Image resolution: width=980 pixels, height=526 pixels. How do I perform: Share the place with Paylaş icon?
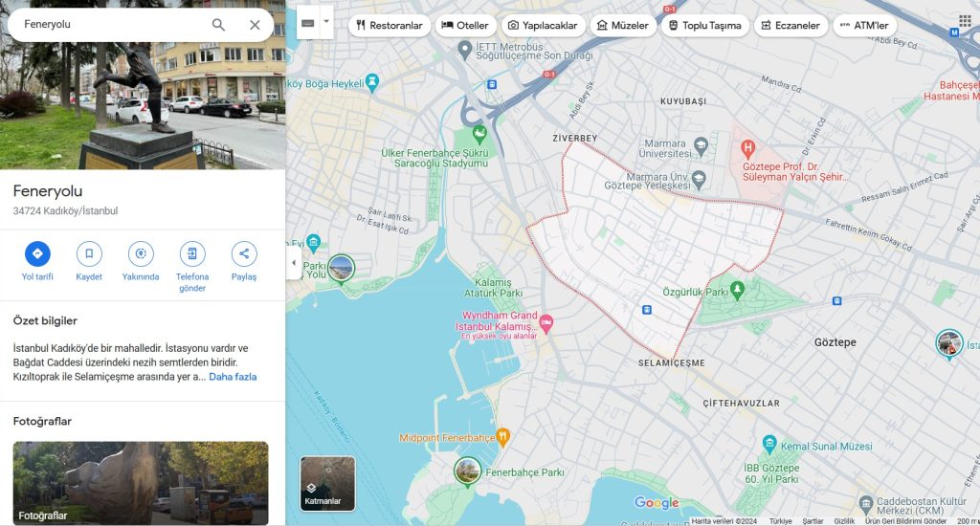[x=244, y=253]
